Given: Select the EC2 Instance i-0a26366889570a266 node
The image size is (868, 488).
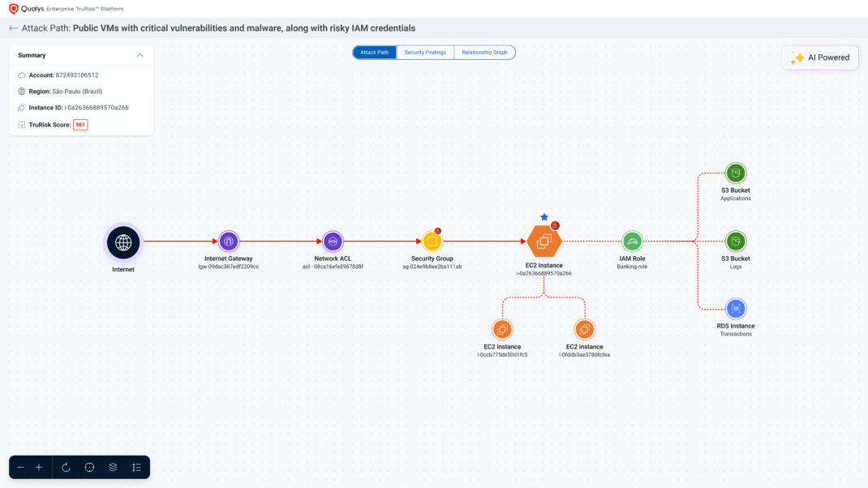Looking at the screenshot, I should [x=544, y=240].
